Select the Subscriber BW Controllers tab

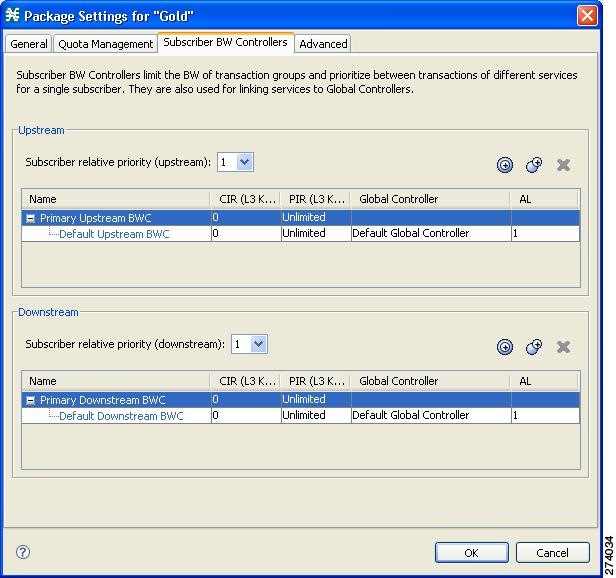pyautogui.click(x=226, y=42)
